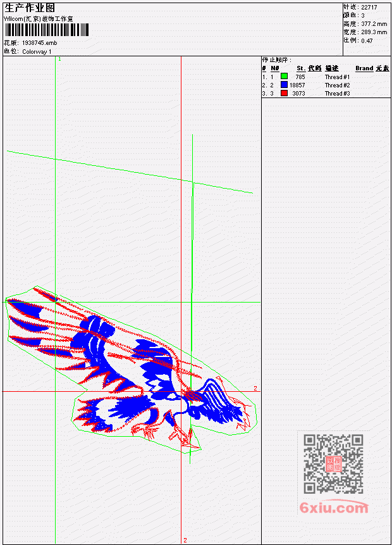Click the 'Brand' column header
The width and height of the screenshot is (392, 545).
pyautogui.click(x=364, y=68)
